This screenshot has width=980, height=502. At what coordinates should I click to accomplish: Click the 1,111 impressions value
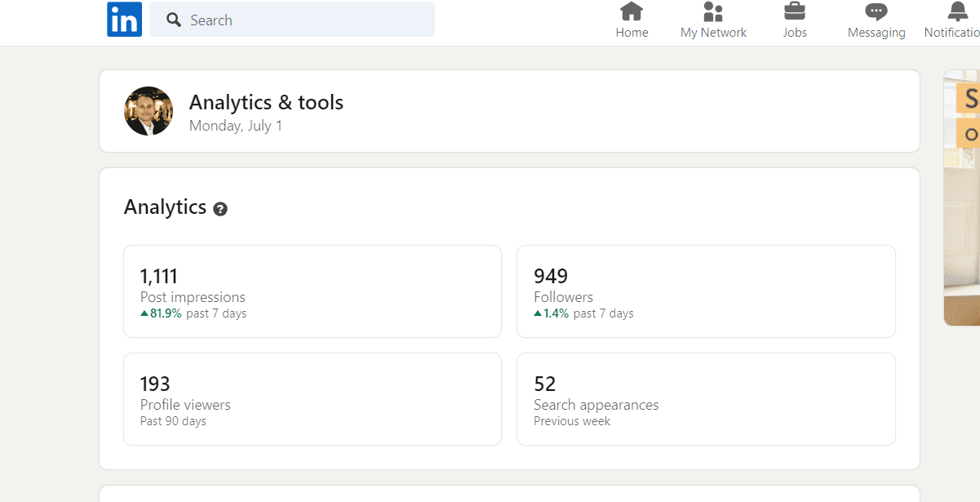(158, 276)
